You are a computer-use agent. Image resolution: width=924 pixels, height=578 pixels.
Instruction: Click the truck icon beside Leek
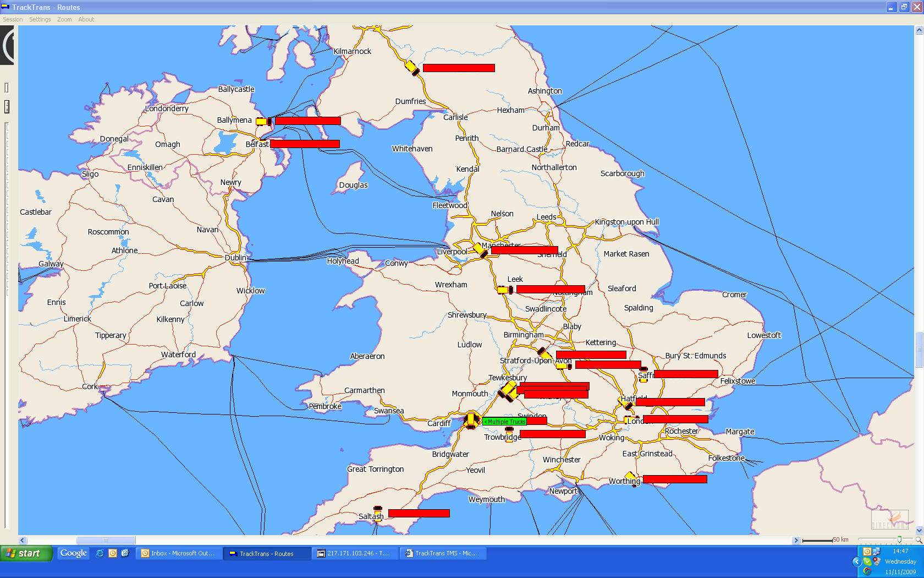[505, 290]
